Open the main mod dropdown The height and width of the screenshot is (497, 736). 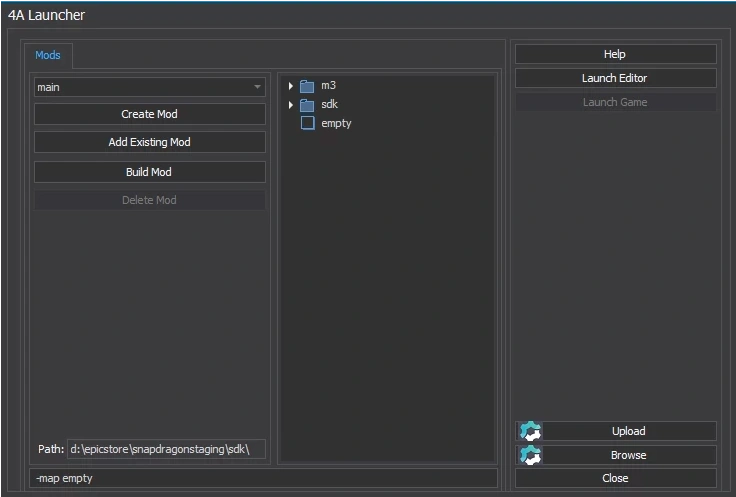[150, 87]
